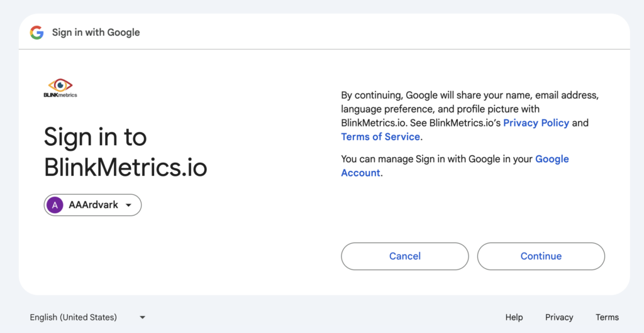Open the footer Privacy link
This screenshot has width=644, height=333.
coord(559,317)
